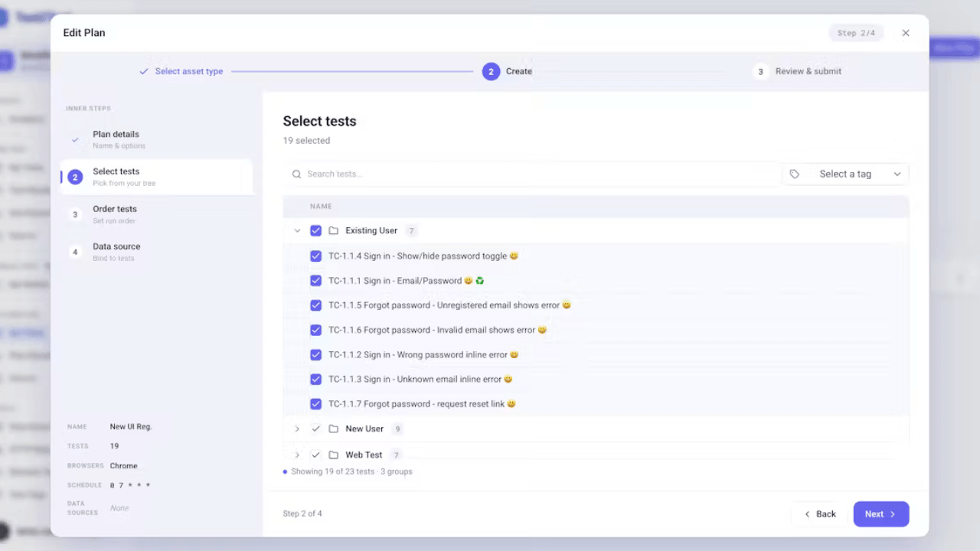
Task: Click the recycle icon on TC-1.1.1
Action: coord(480,281)
